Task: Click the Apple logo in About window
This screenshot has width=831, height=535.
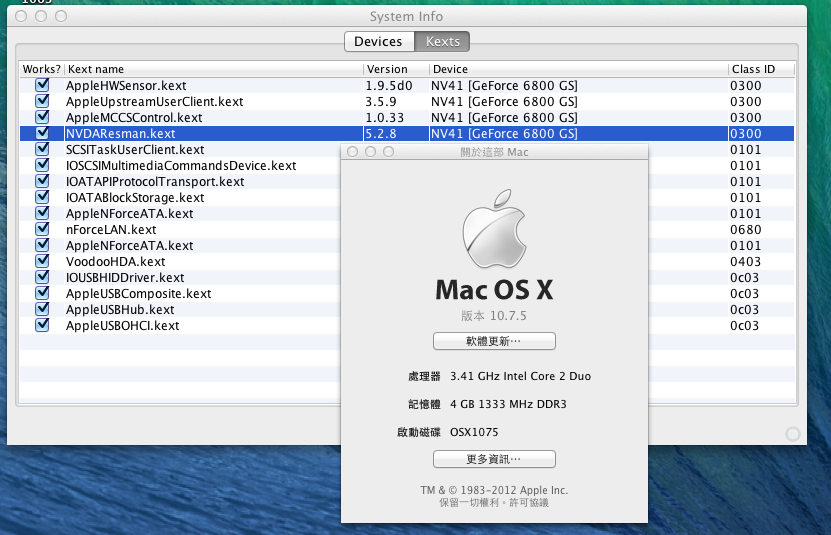Action: coord(494,228)
